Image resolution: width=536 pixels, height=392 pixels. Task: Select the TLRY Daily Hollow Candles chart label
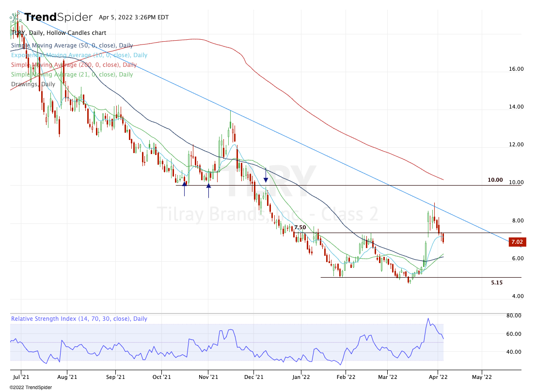[x=59, y=33]
